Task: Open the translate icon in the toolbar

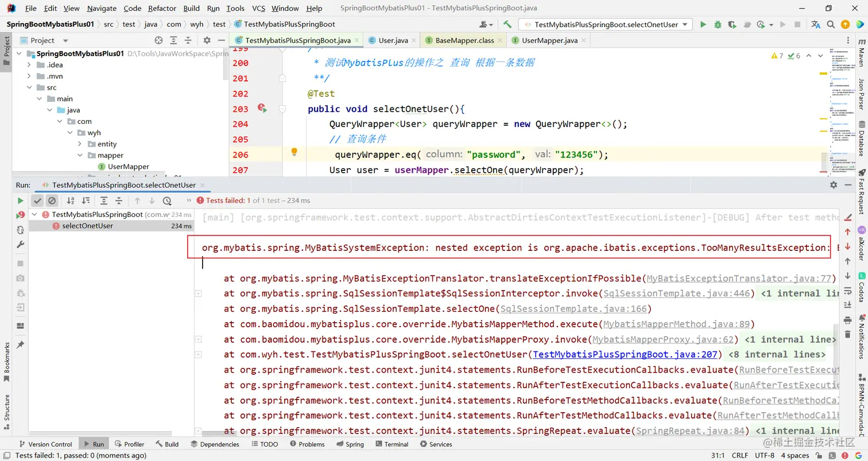Action: pos(816,25)
